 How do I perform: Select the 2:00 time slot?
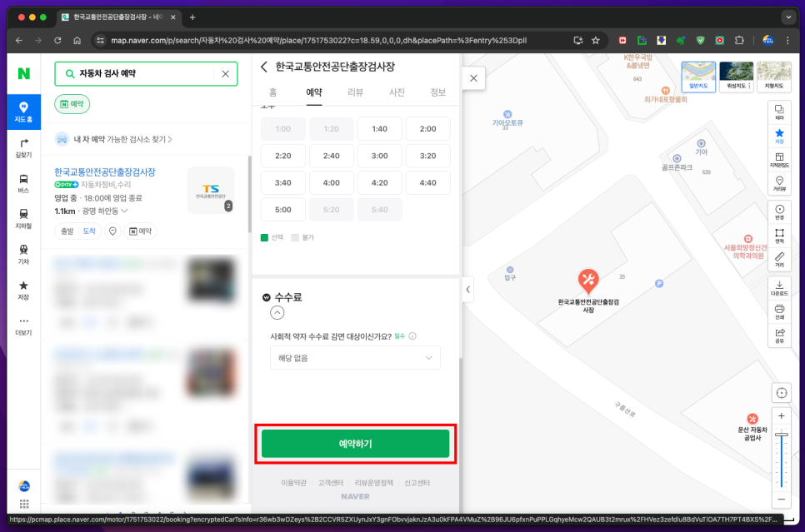click(427, 129)
